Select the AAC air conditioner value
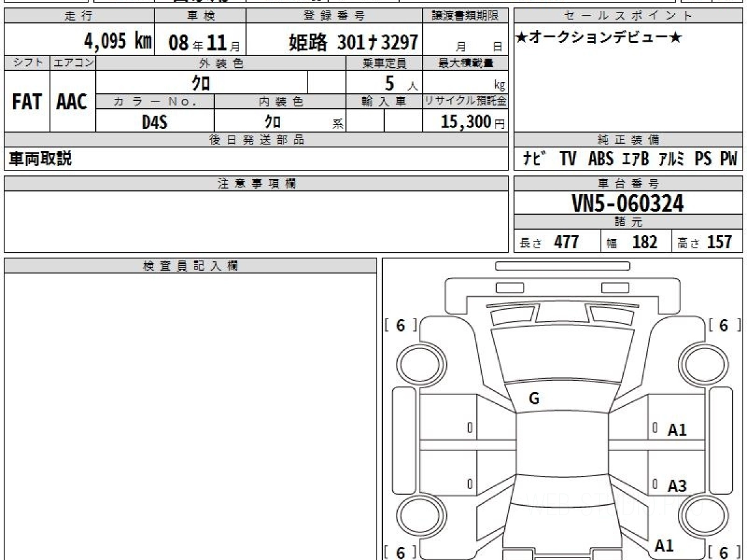747x560 pixels. point(72,102)
